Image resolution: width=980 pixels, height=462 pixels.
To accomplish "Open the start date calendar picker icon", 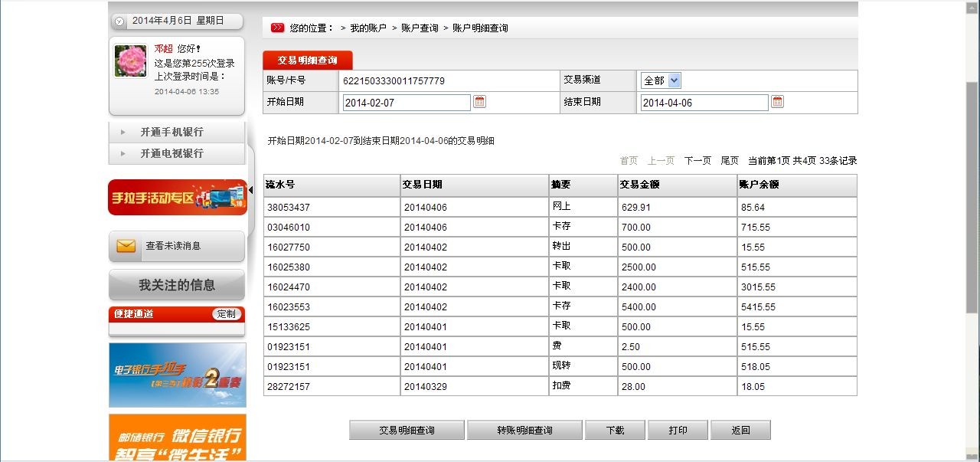I will tap(480, 102).
